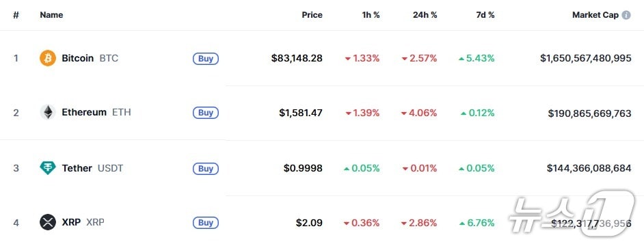
Task: Open the Bitcoin BTC coin page link
Action: tap(90, 58)
